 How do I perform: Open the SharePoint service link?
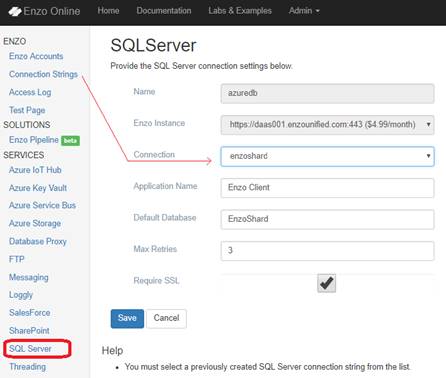click(x=29, y=331)
